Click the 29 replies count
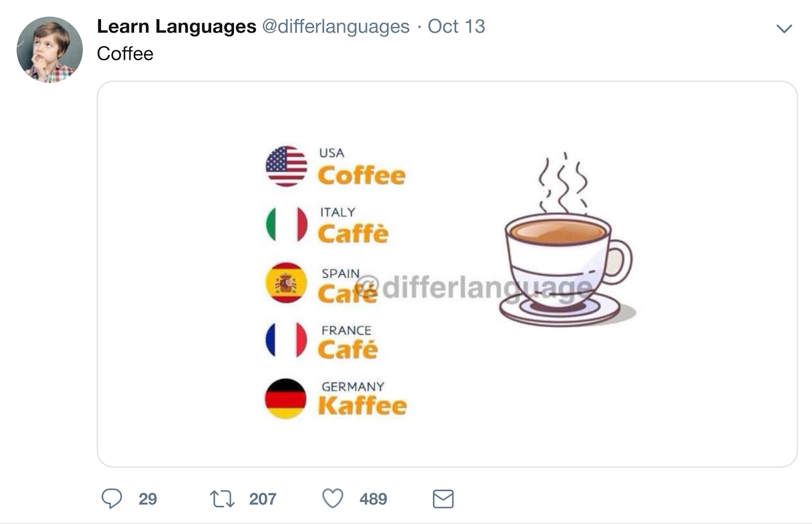The width and height of the screenshot is (812, 524). (148, 499)
